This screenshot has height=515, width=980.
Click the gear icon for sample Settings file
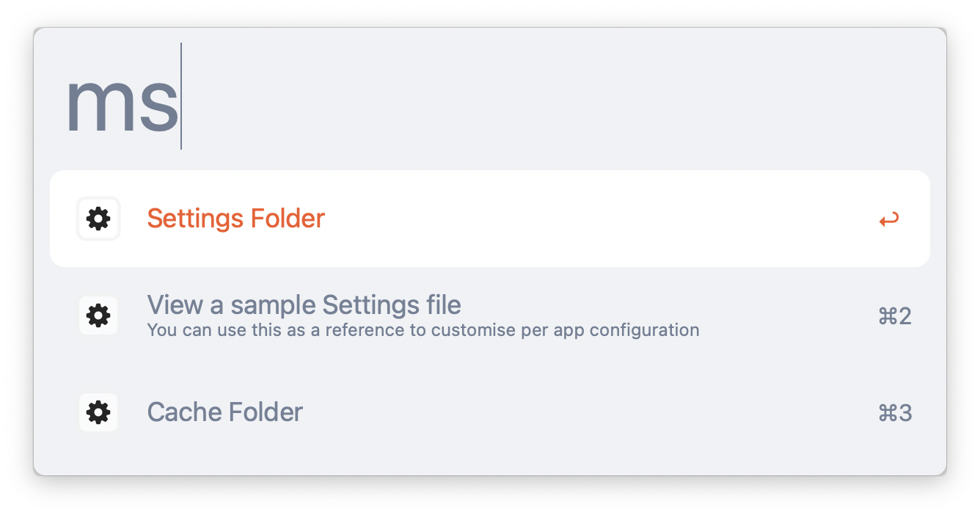98,315
